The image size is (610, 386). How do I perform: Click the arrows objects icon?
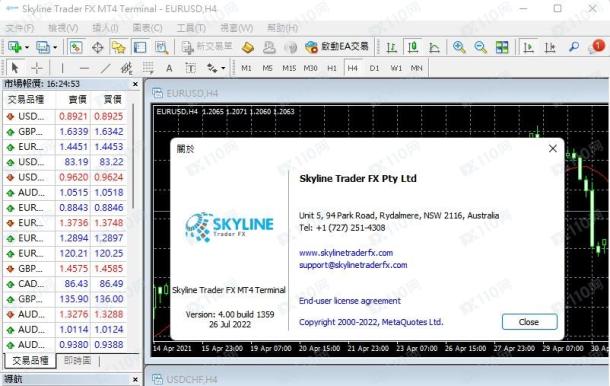pyautogui.click(x=212, y=68)
